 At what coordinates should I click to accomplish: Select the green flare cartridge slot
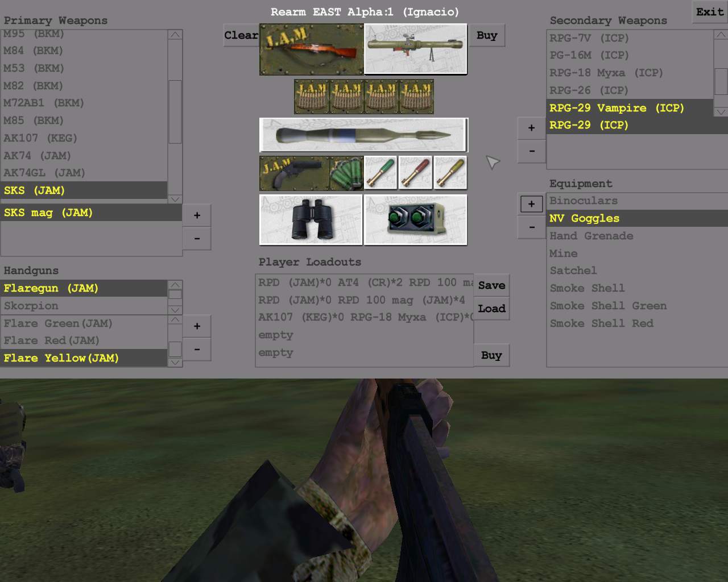click(x=380, y=173)
